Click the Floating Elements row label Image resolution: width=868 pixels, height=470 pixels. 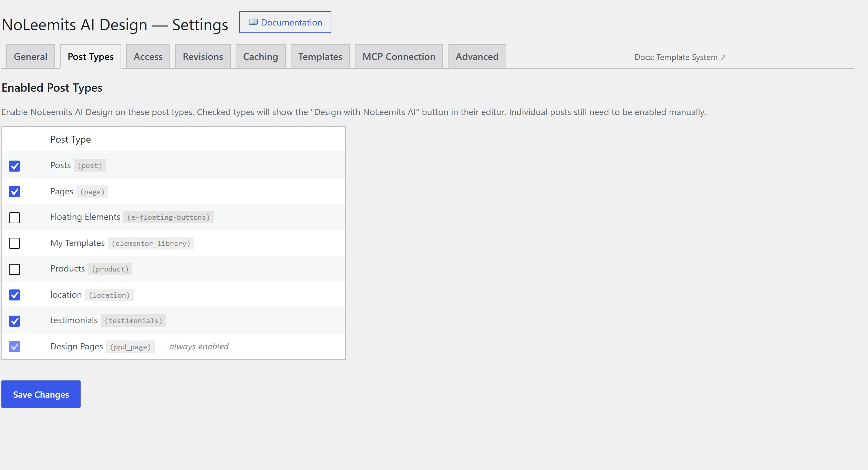coord(85,217)
